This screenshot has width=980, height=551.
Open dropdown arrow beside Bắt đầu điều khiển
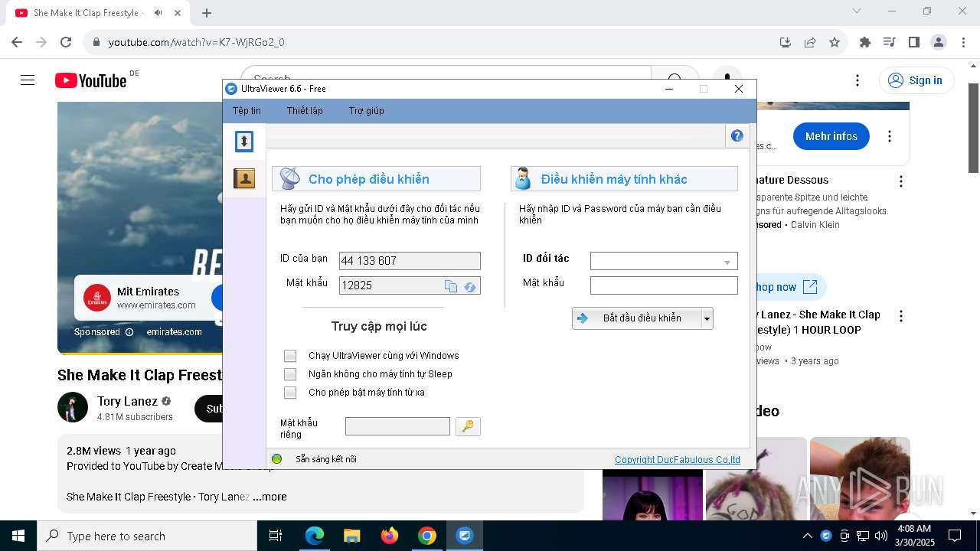(x=707, y=318)
